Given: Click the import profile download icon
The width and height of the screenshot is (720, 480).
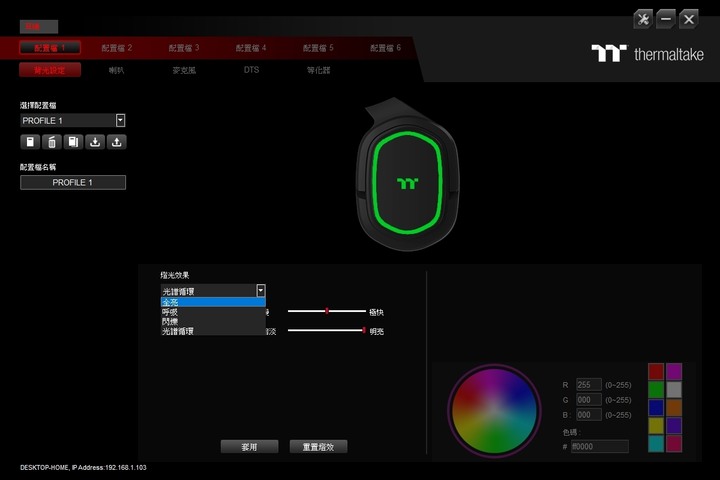Looking at the screenshot, I should coord(95,142).
